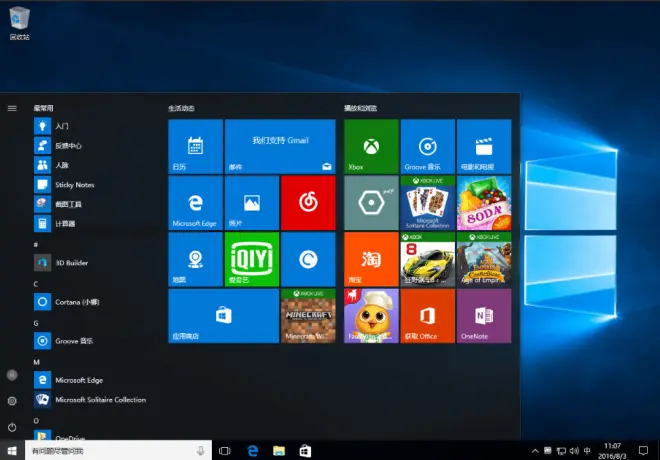Launch Edge from the taskbar
Viewport: 660px width, 460px height.
(x=253, y=451)
